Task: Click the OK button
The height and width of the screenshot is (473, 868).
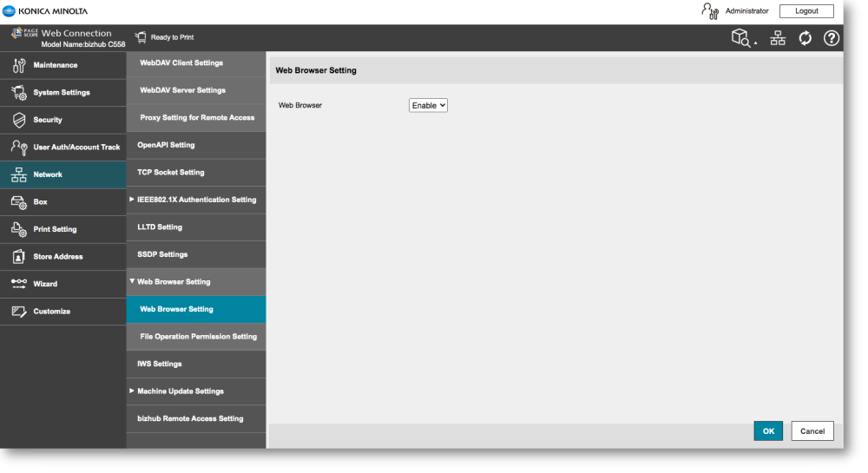Action: point(768,431)
